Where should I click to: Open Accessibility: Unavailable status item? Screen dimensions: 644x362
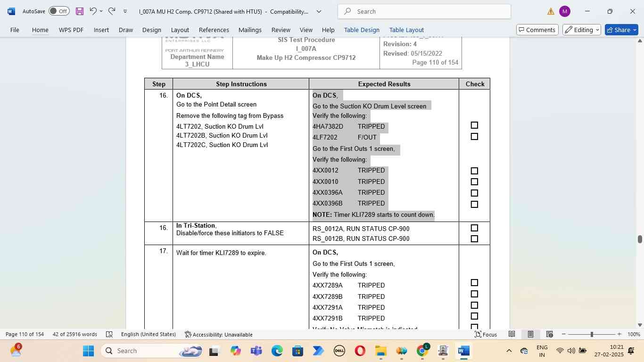tap(218, 334)
